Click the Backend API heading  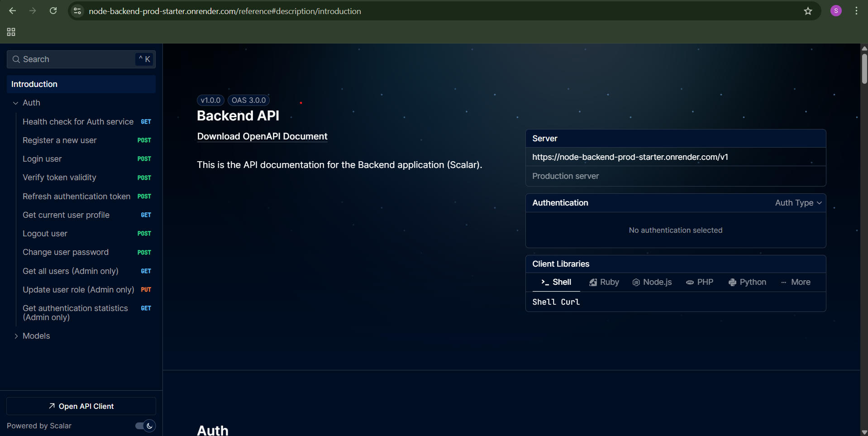[x=238, y=116]
